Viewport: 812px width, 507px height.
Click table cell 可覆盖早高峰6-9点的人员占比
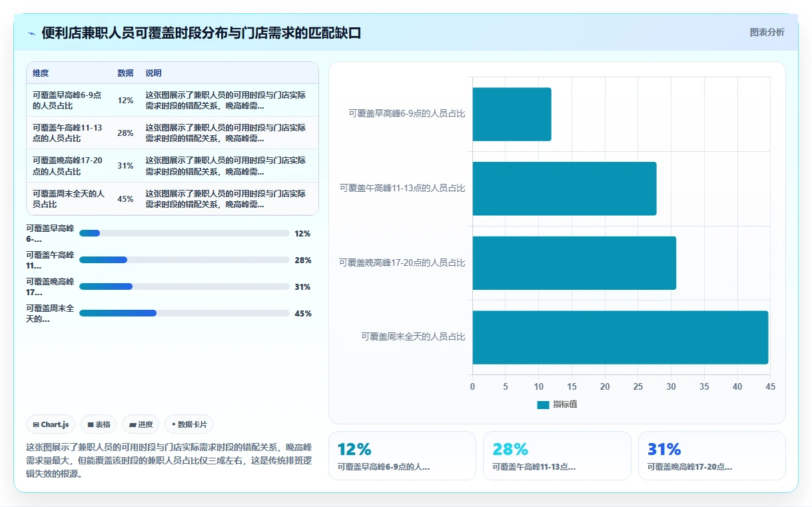69,101
